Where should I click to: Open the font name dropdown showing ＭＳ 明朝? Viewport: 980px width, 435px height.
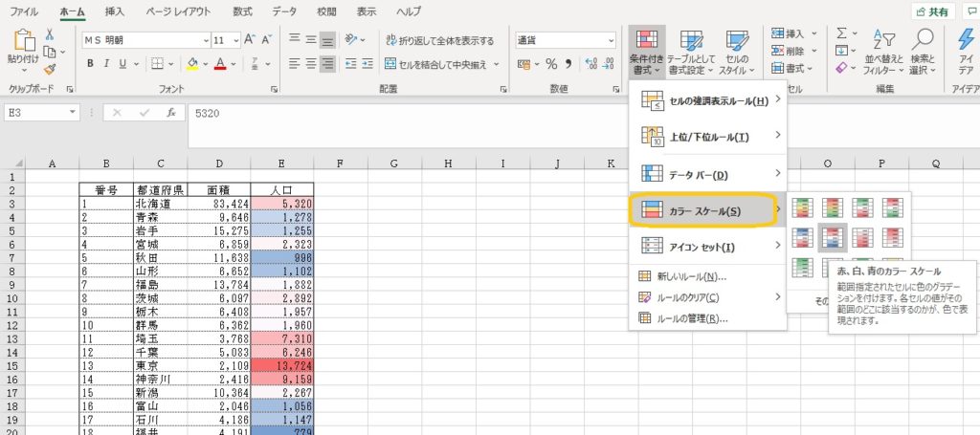[206, 40]
